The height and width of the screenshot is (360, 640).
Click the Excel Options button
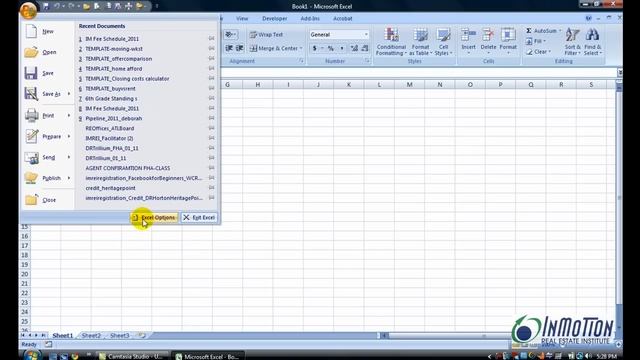[154, 218]
